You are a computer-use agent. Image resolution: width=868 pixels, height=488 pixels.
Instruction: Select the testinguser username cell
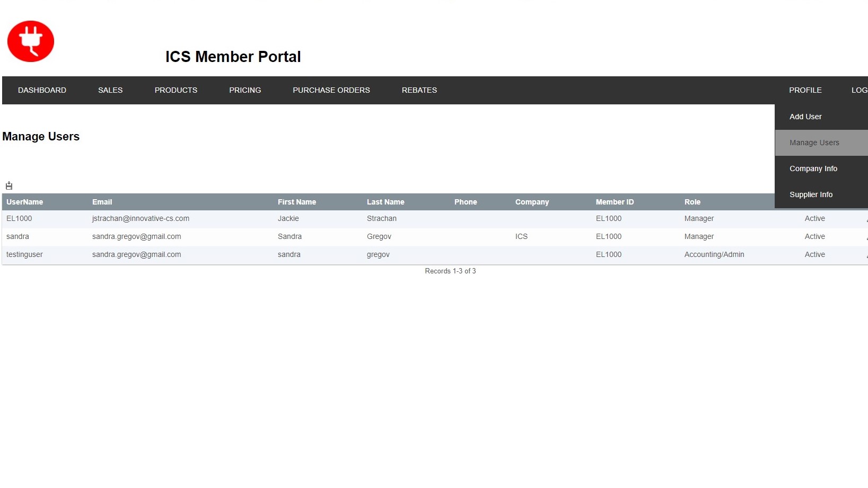pos(24,254)
